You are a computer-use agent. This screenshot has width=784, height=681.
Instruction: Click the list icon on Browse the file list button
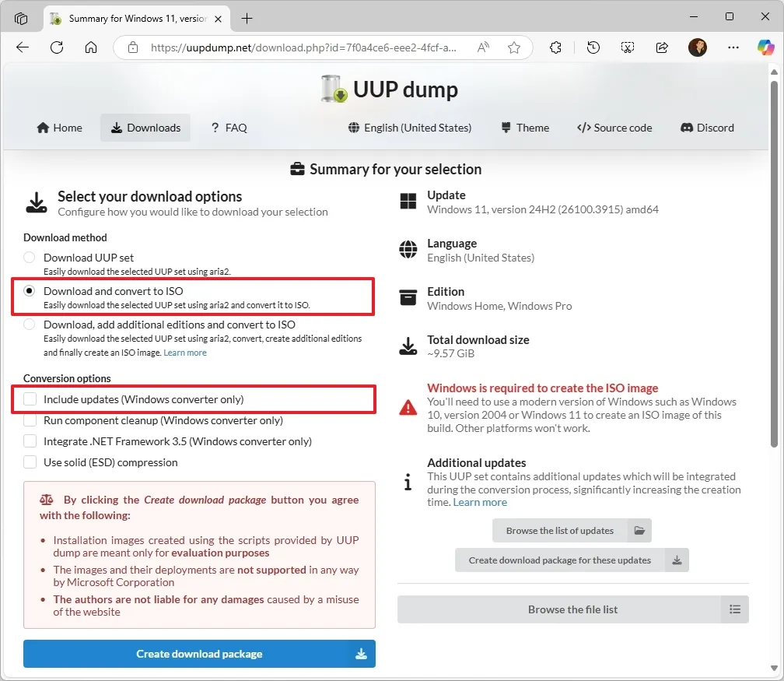coord(735,609)
